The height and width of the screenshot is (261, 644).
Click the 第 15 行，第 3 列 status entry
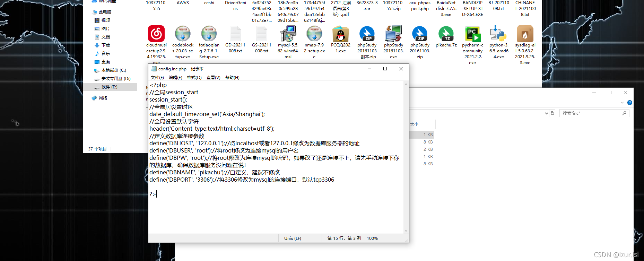click(344, 238)
